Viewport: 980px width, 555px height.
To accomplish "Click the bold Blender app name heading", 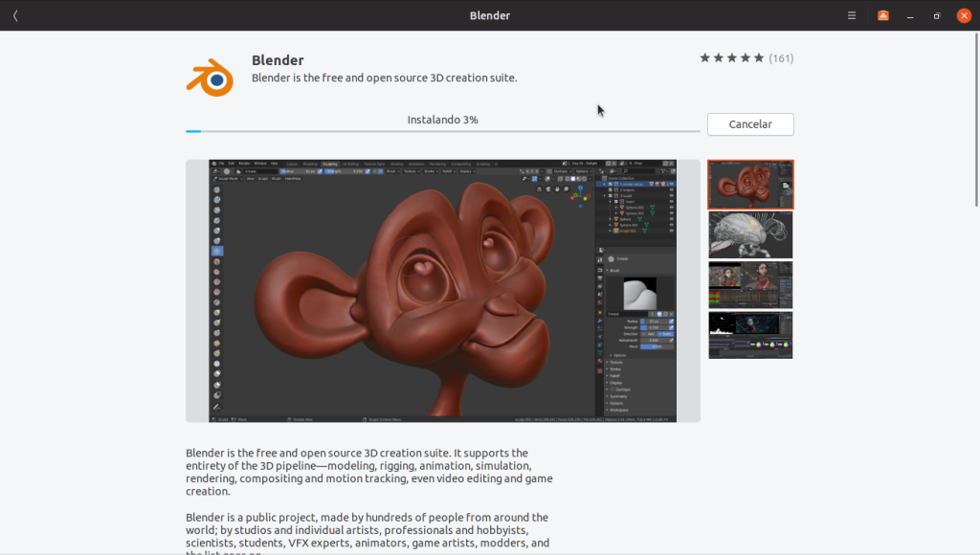I will point(278,60).
